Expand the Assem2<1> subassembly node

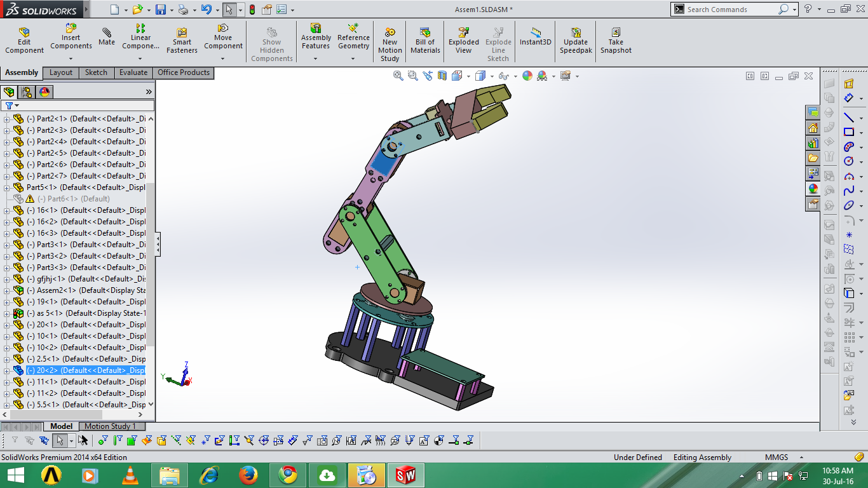tap(7, 290)
